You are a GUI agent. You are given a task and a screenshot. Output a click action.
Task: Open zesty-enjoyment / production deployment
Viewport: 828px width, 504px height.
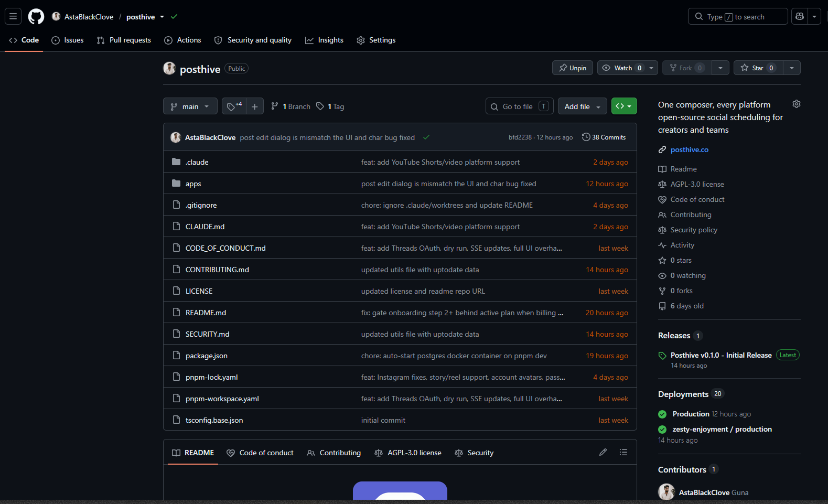[722, 429]
